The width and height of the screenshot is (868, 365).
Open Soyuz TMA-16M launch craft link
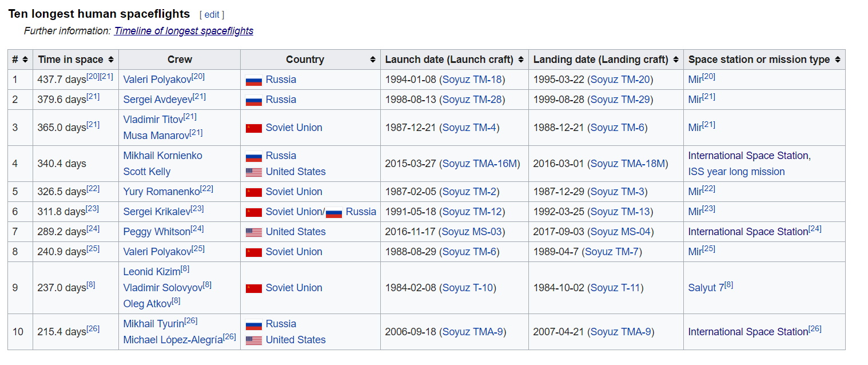click(x=479, y=164)
